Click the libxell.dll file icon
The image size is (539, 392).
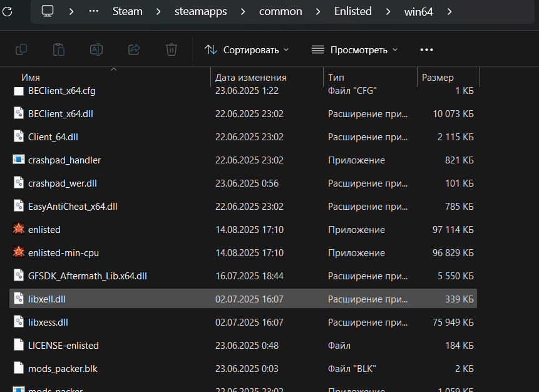(19, 299)
